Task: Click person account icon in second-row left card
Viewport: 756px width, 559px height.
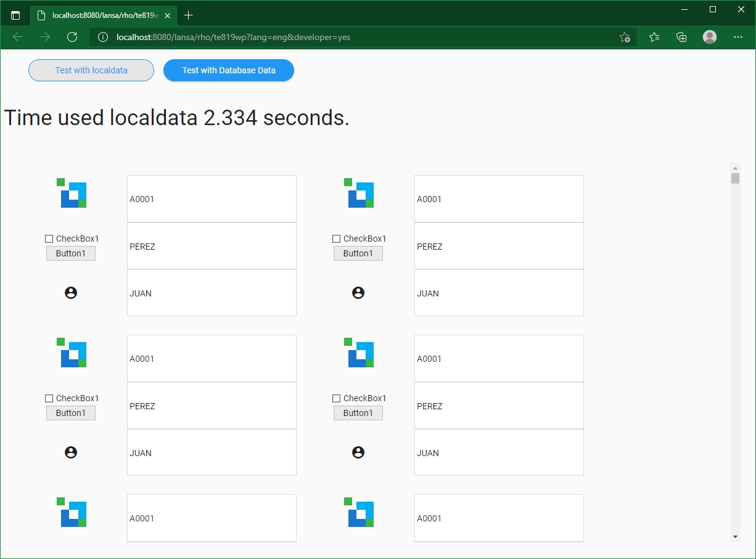Action: [71, 452]
